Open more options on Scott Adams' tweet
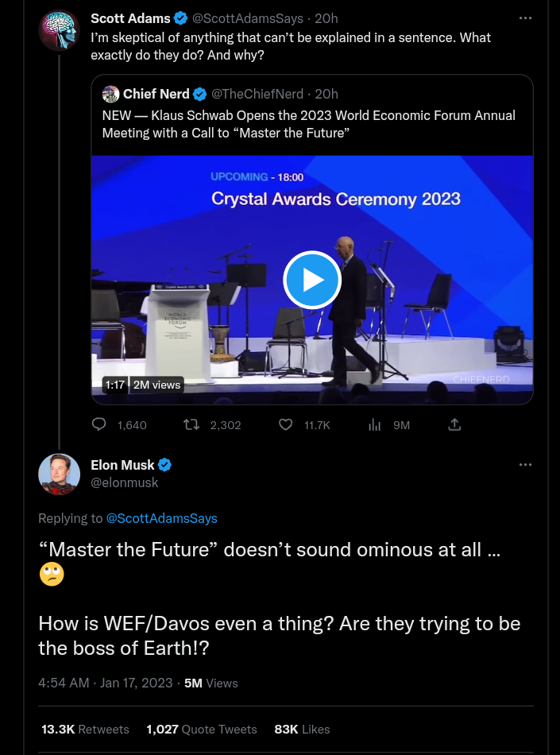 coord(525,17)
